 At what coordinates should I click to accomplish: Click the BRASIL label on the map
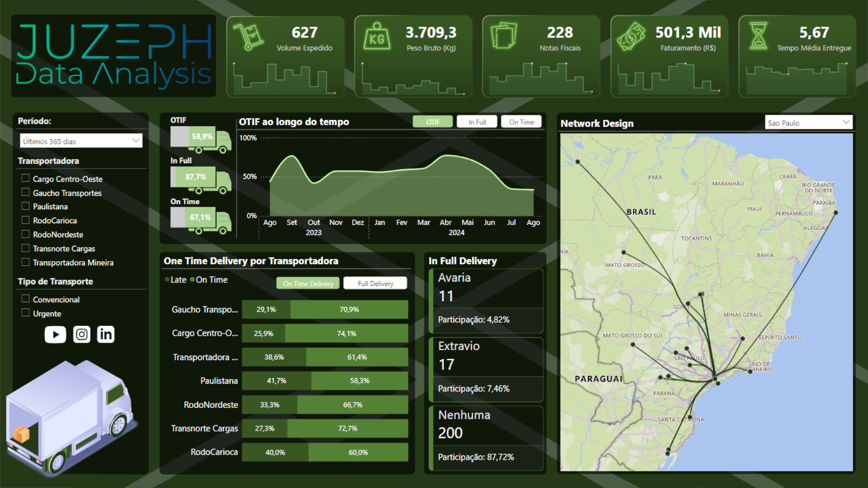pos(641,212)
